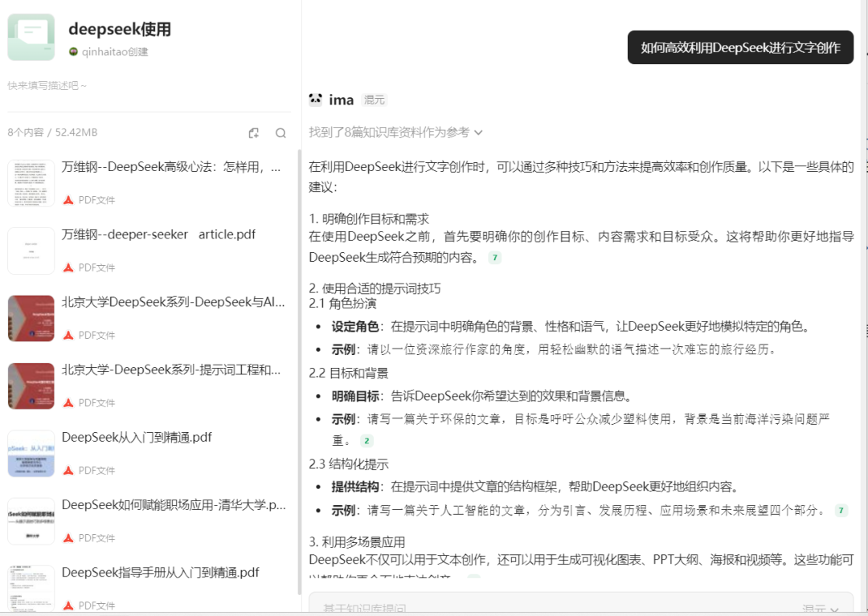
Task: Open the add-content icon beside search
Action: 253,133
